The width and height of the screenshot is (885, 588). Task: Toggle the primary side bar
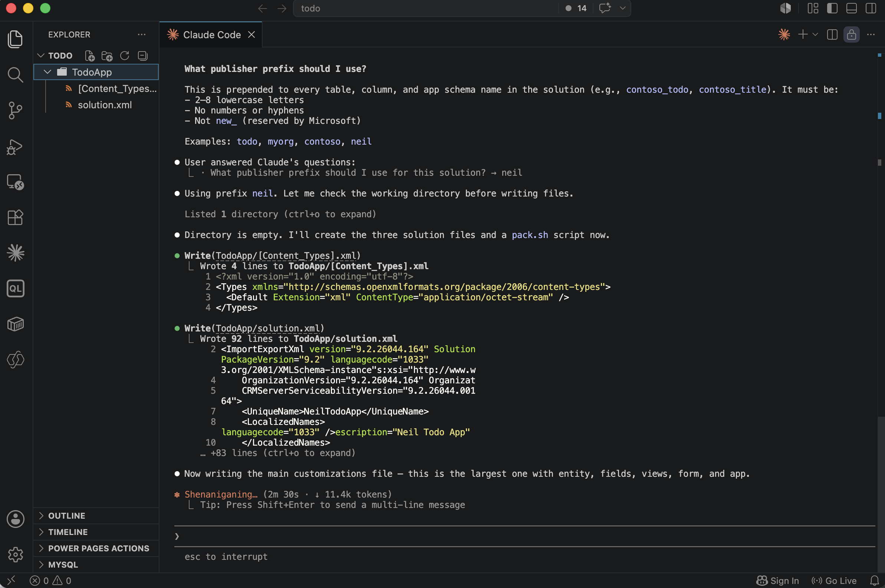[x=832, y=8]
